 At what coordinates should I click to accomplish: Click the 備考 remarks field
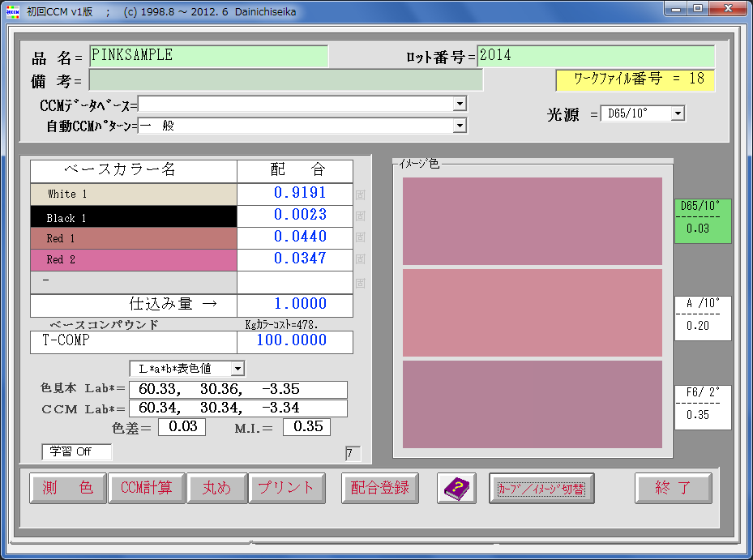[x=286, y=80]
